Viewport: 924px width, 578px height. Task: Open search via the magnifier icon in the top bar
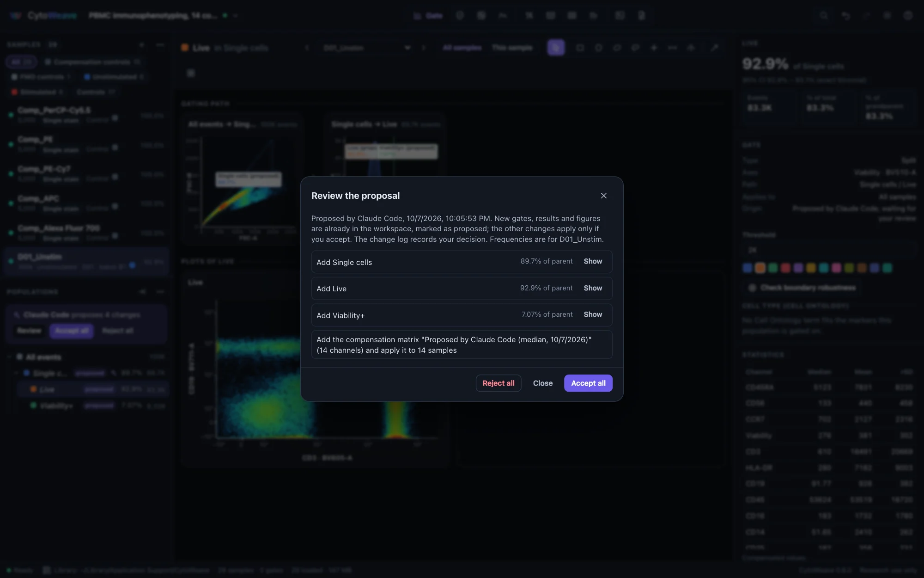click(824, 15)
